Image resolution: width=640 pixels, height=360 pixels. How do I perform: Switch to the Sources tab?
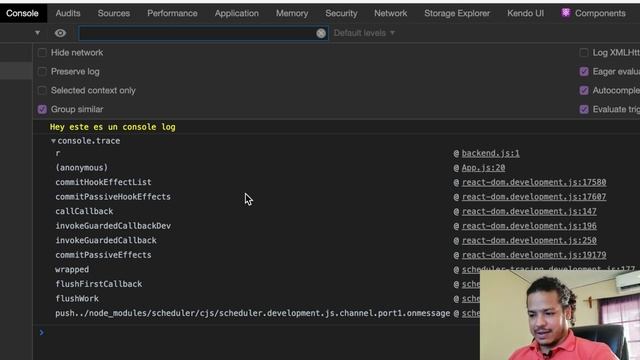[113, 13]
